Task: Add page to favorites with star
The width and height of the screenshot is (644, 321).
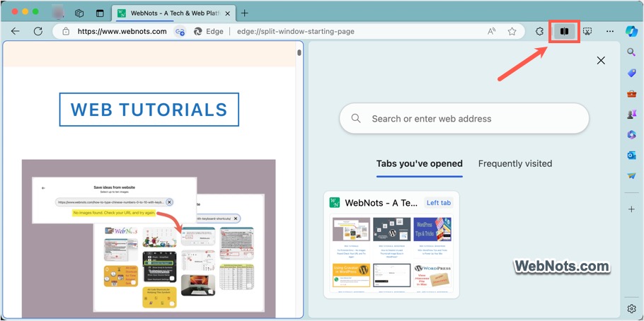Action: pos(512,31)
